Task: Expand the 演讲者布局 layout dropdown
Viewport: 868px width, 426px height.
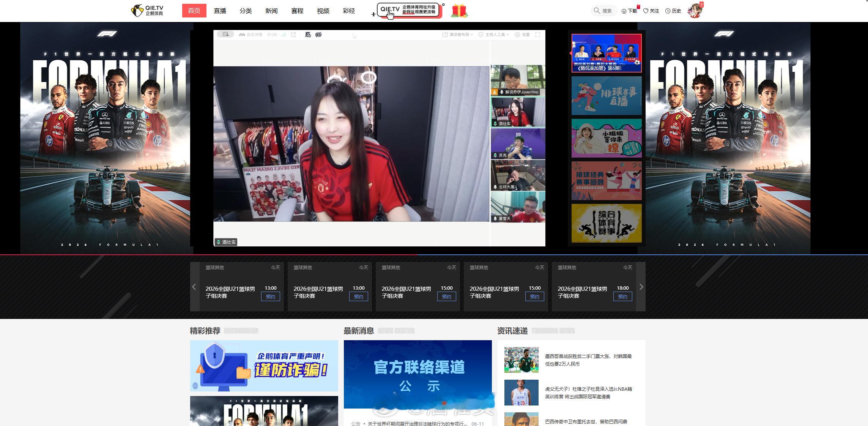Action: pos(458,35)
